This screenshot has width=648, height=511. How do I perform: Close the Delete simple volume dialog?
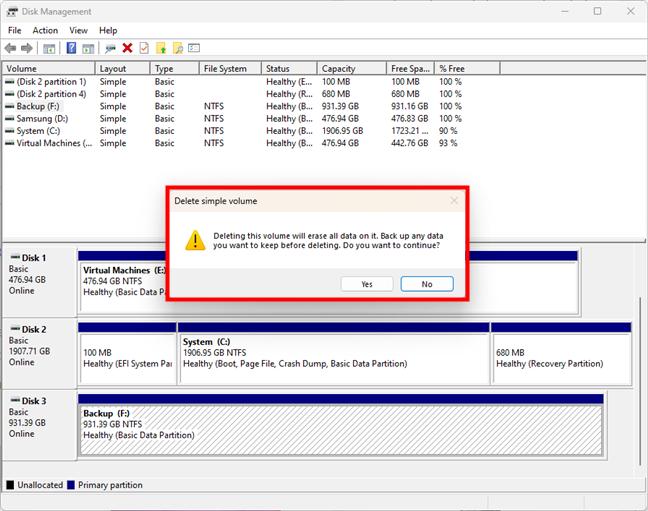click(454, 201)
